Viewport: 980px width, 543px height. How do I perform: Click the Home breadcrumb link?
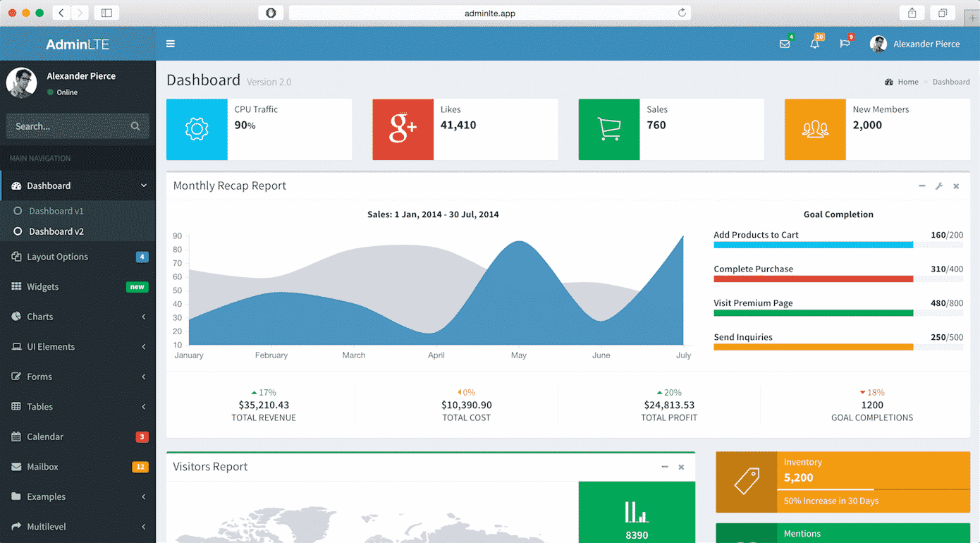tap(908, 82)
